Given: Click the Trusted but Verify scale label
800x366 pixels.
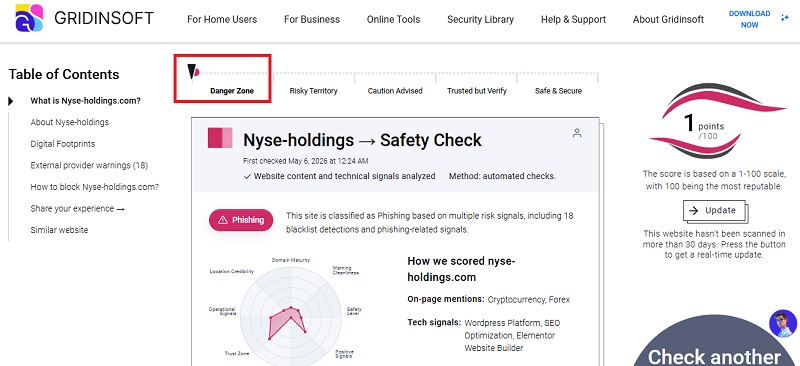Looking at the screenshot, I should [x=477, y=91].
